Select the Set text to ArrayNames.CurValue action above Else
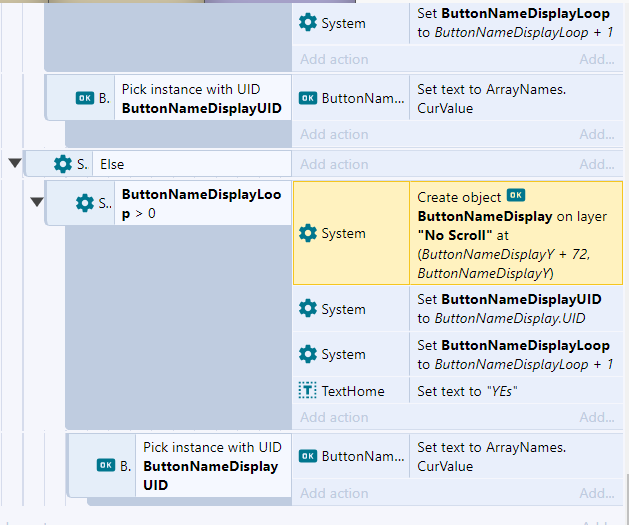This screenshot has width=629, height=525. coord(516,98)
